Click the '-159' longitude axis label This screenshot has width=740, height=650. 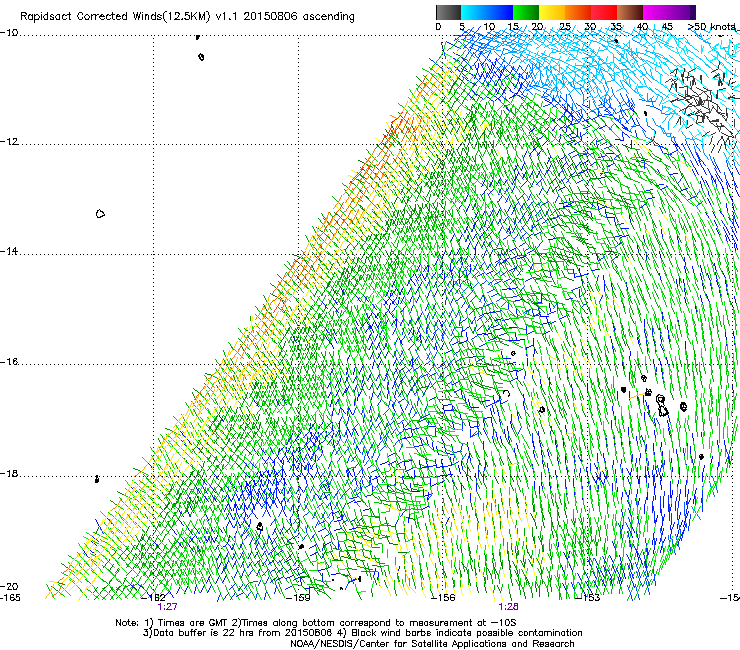(x=298, y=598)
